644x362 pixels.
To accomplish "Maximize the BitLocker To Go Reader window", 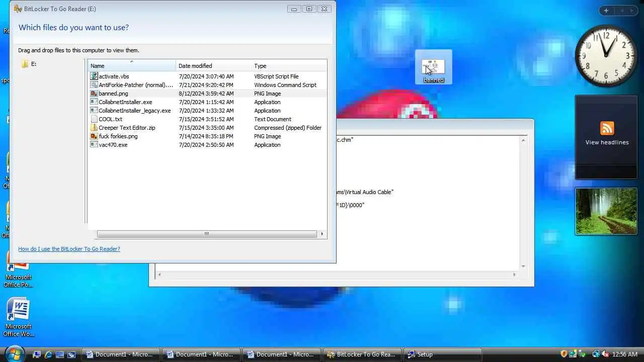I will pyautogui.click(x=309, y=9).
